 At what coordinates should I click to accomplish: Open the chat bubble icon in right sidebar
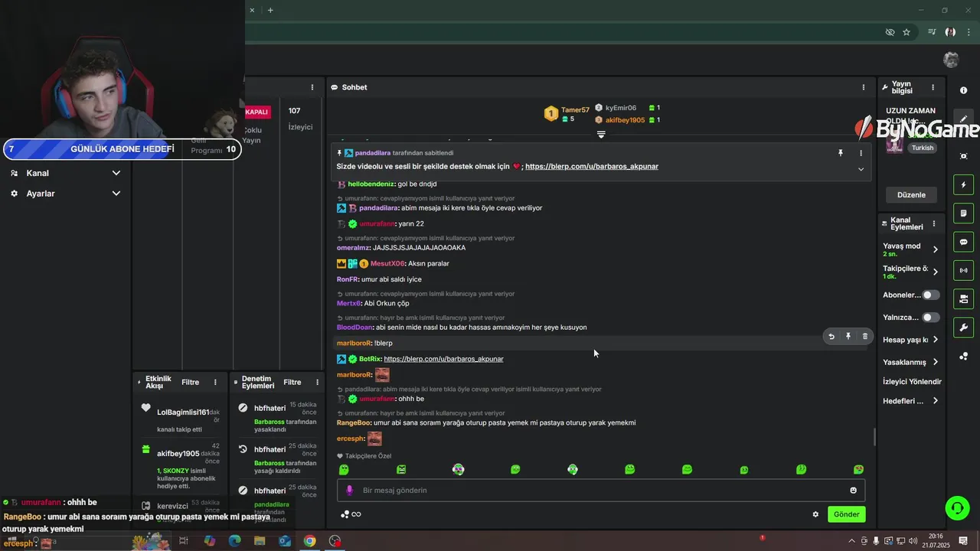point(963,242)
